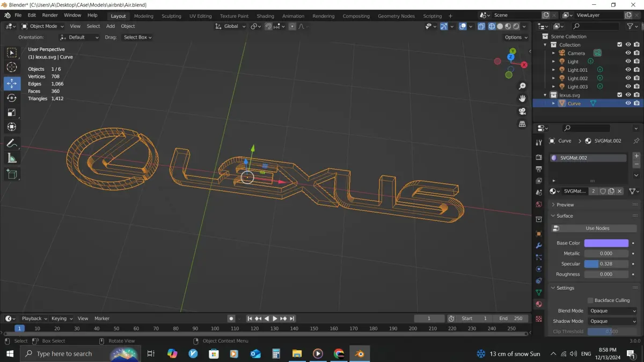Toggle Curve object viewport visibility eye
Screen dimensions: 644x362
628,103
